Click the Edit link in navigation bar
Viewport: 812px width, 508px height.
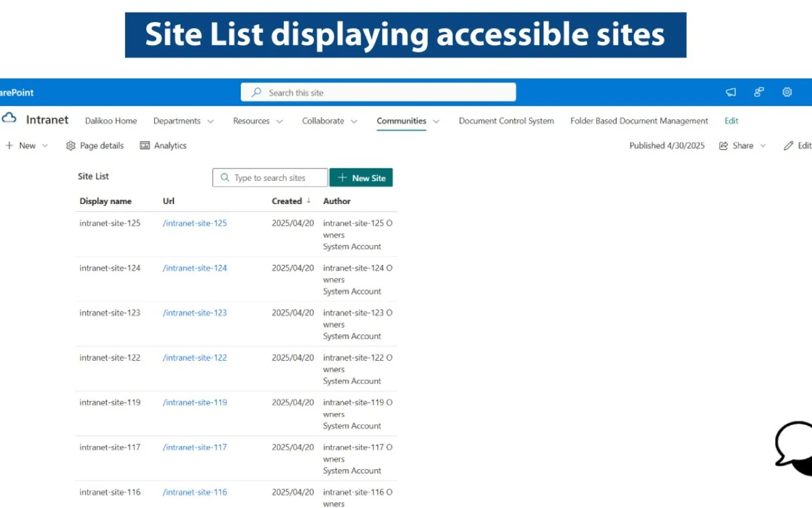pos(731,121)
